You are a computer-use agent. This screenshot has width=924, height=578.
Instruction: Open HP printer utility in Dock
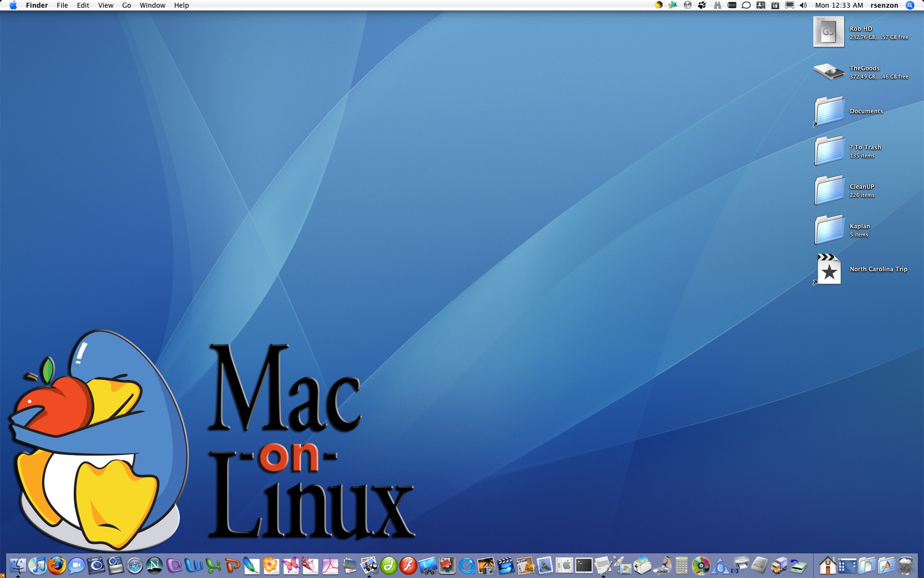pyautogui.click(x=740, y=565)
